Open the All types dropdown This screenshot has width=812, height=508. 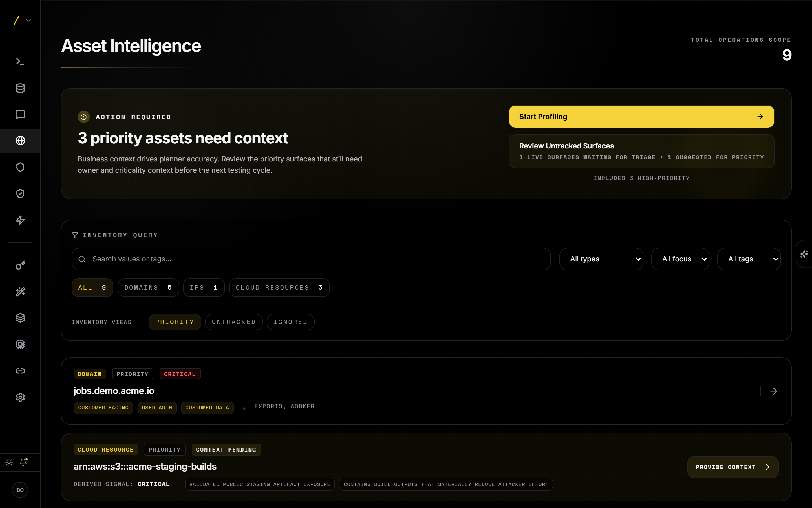coord(601,259)
